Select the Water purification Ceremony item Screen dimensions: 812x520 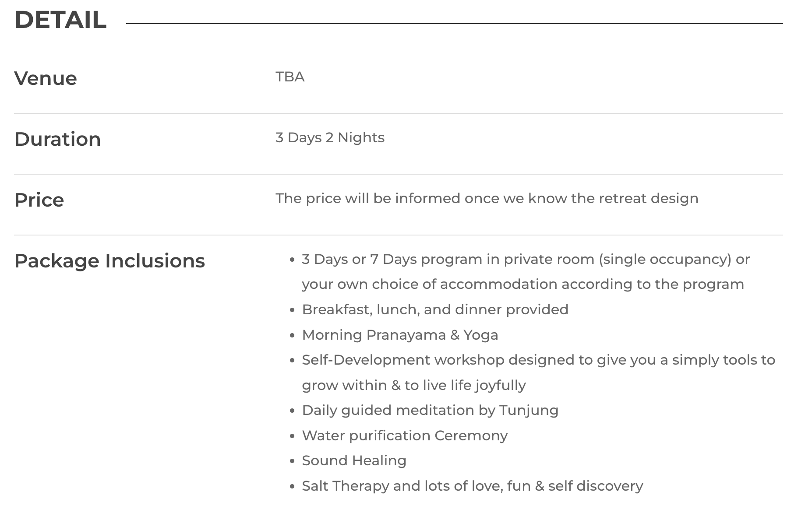coord(405,436)
